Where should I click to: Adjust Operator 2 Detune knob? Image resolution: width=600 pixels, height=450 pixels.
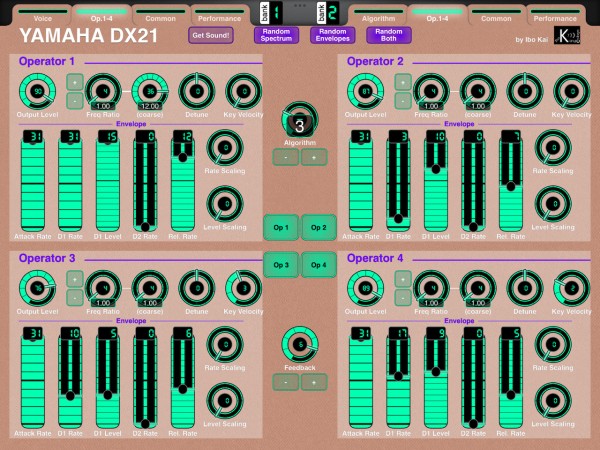(525, 92)
